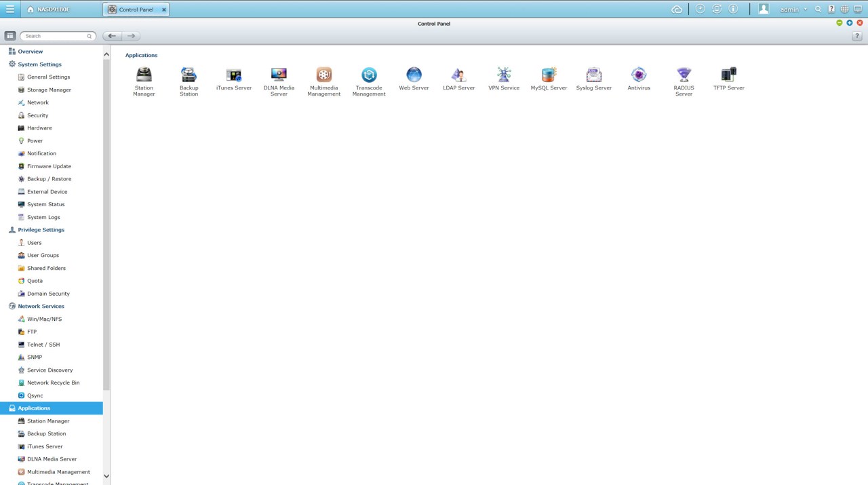Go to the NASD91B0E home tab
Screen dimensions: 868x485
tap(48, 9)
